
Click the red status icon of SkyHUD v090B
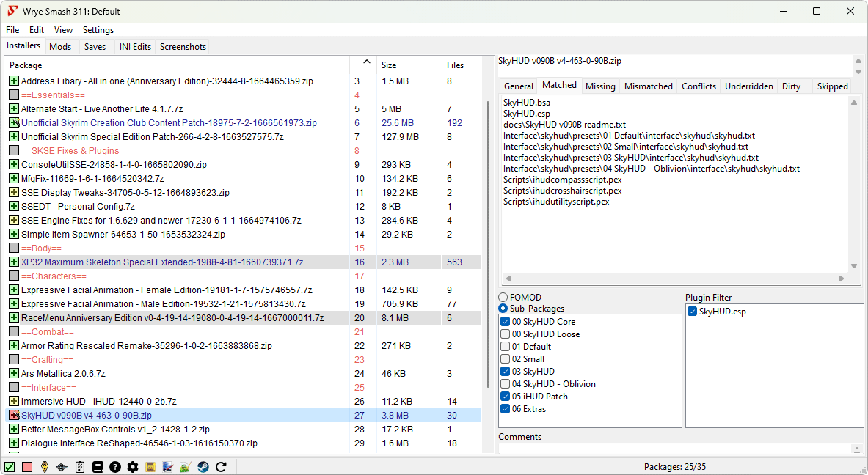15,416
